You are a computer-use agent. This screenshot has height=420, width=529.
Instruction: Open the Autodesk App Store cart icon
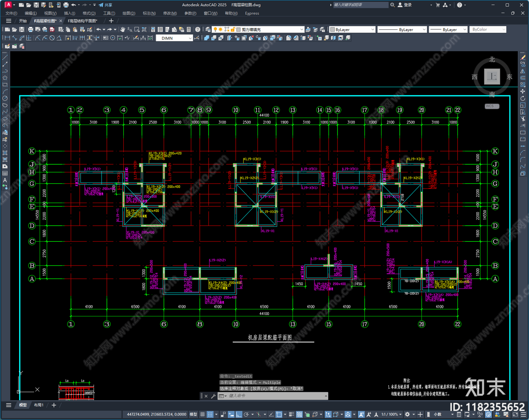[x=438, y=5]
